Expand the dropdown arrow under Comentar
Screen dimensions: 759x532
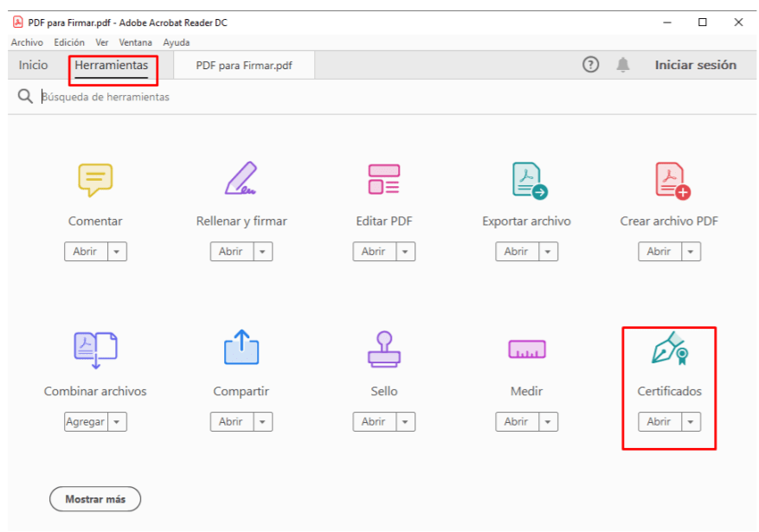pos(118,252)
